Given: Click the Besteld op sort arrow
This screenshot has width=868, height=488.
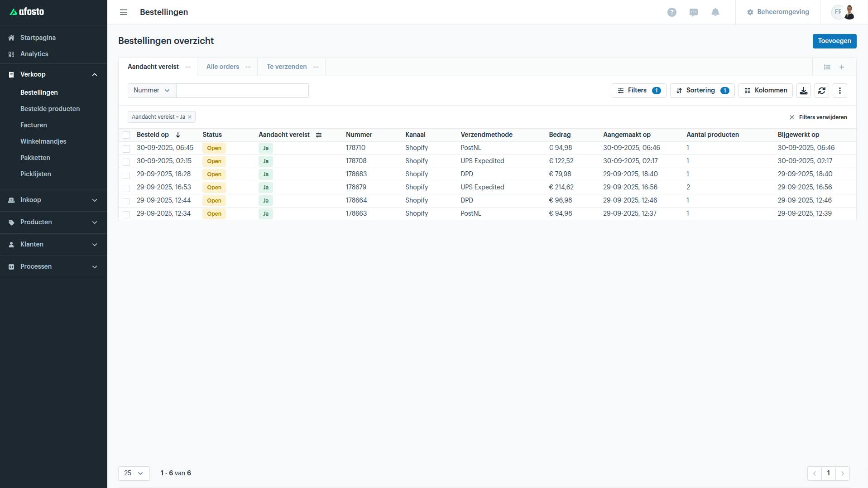Looking at the screenshot, I should [x=178, y=135].
